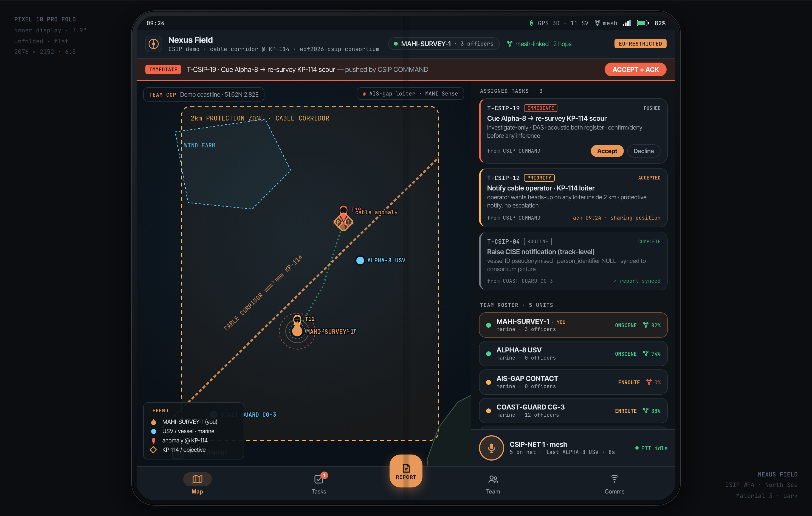Open the Map tab
This screenshot has height=516, width=812.
(197, 483)
